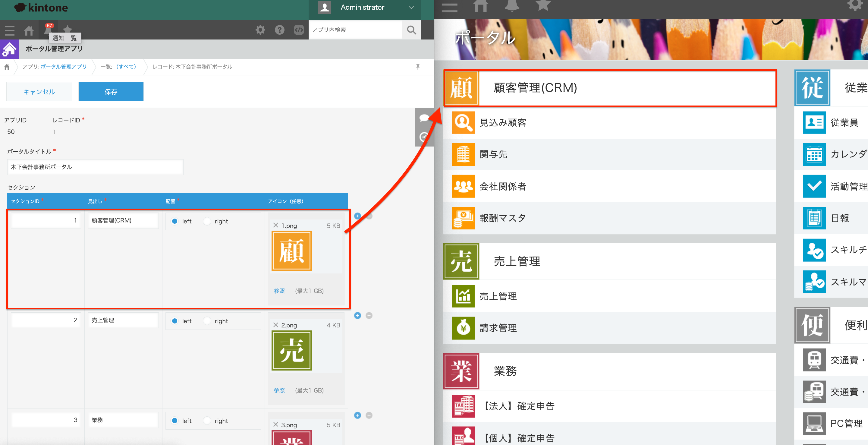Select right placement for 顧客管理(CRM) section
This screenshot has width=868, height=445.
click(x=207, y=221)
